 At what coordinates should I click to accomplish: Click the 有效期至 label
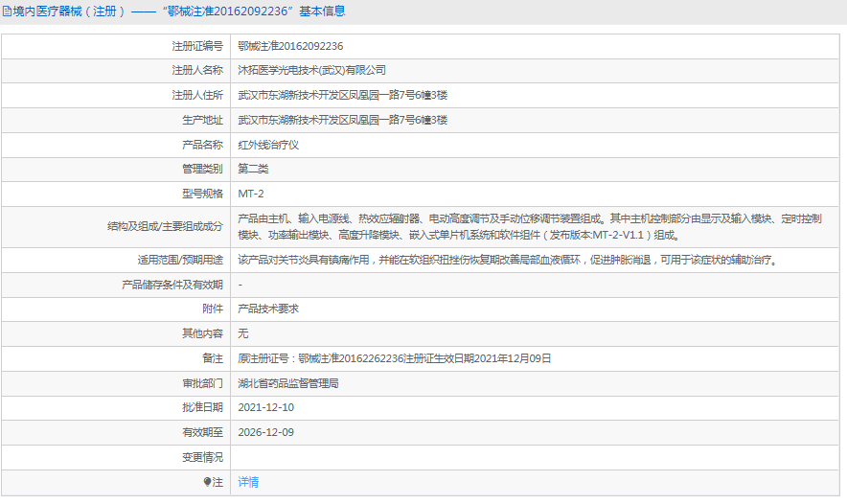(x=202, y=433)
